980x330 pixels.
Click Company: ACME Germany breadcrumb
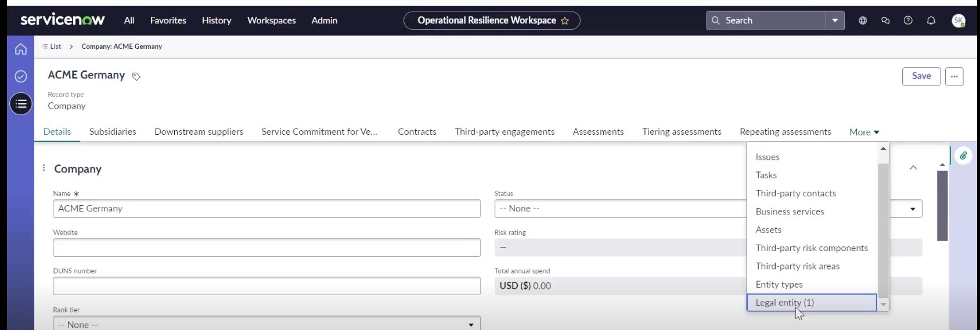coord(122,46)
